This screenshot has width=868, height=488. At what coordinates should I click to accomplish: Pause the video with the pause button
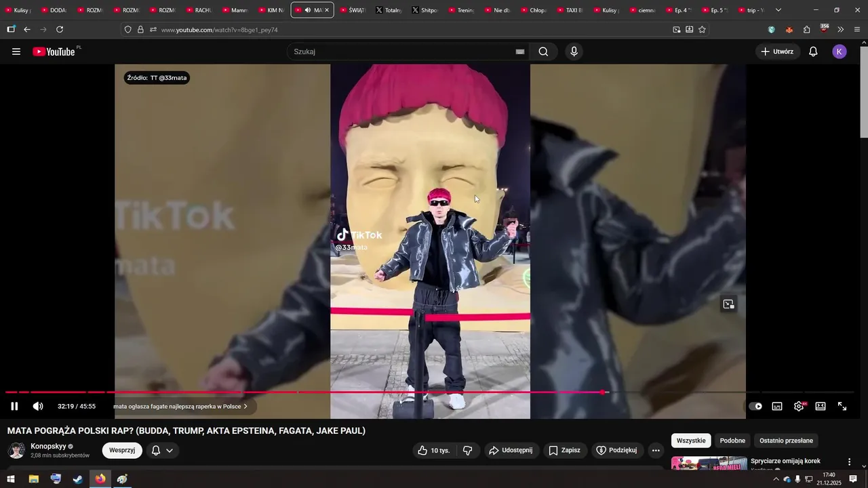14,406
